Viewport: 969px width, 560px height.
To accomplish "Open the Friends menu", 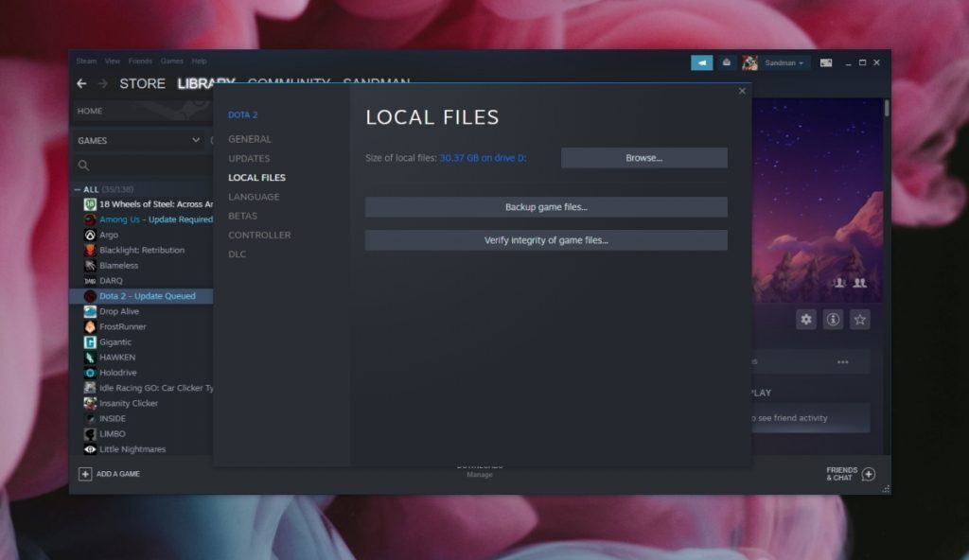I will point(140,61).
